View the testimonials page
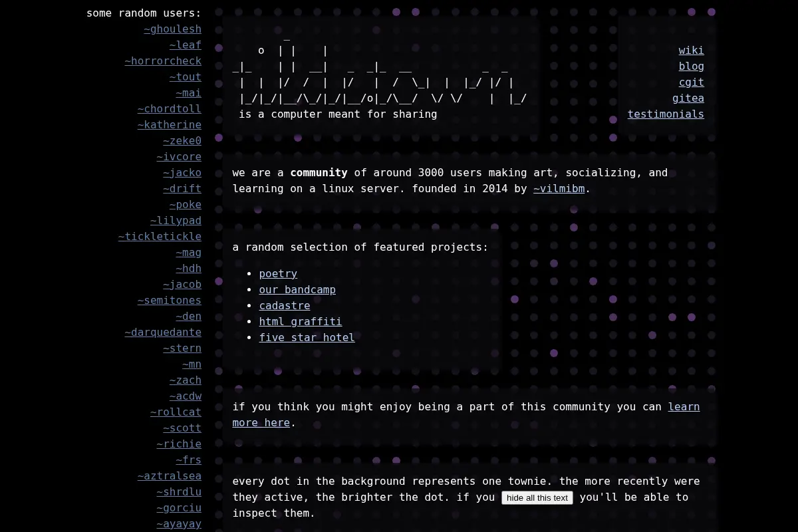798x532 pixels. 666,114
